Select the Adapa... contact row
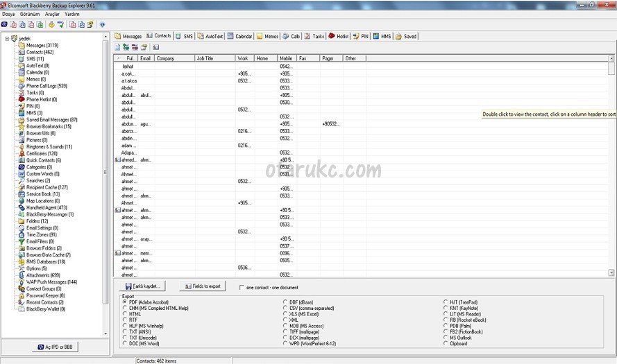Viewport: 617px width, 364px height. (361, 153)
